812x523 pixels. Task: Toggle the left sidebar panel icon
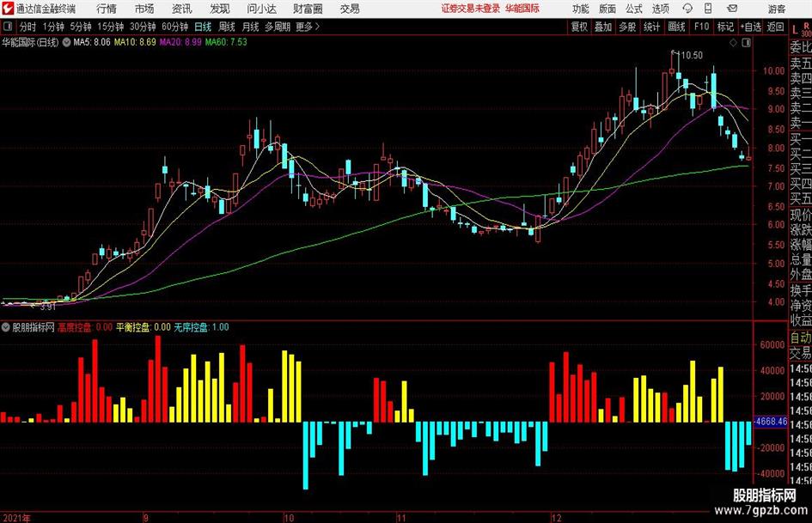click(x=7, y=27)
